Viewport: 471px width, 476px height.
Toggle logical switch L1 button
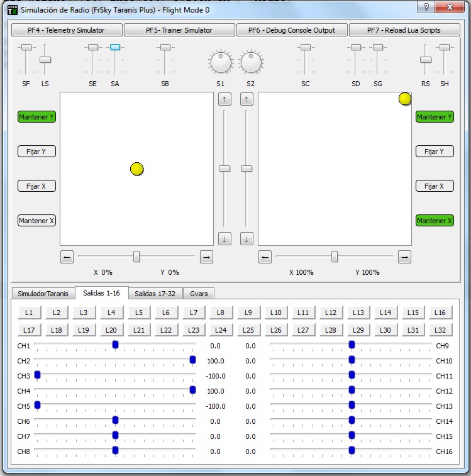click(x=29, y=313)
